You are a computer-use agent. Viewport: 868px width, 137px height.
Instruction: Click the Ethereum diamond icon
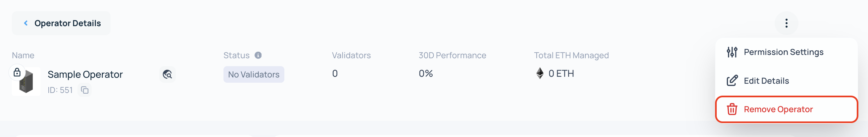click(x=540, y=73)
